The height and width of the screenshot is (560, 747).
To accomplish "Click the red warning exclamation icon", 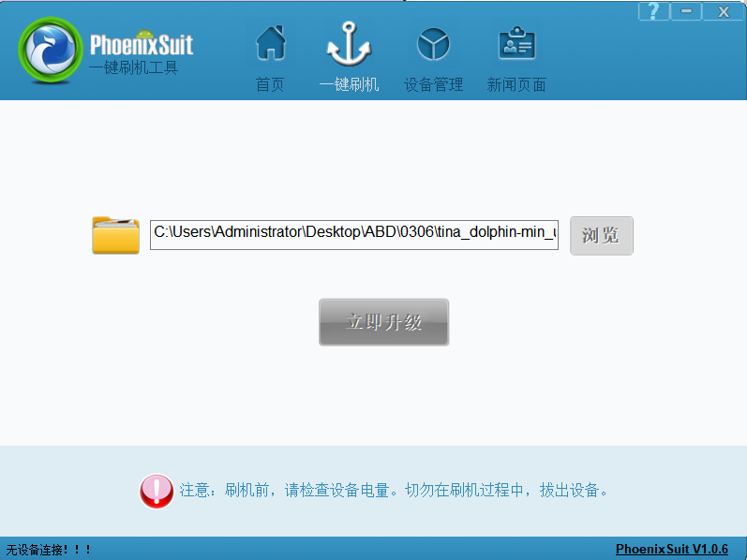I will pyautogui.click(x=157, y=491).
